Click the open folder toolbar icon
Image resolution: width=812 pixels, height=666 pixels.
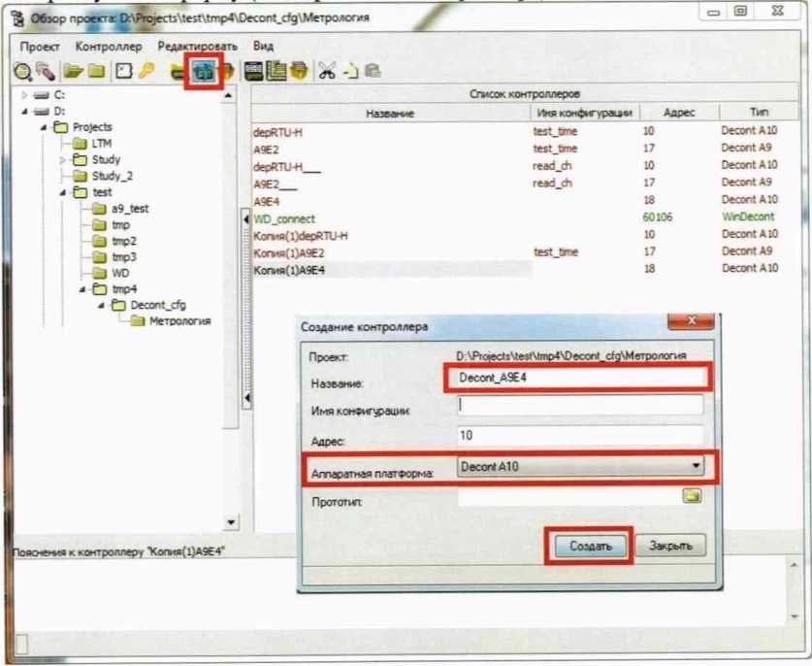[73, 71]
